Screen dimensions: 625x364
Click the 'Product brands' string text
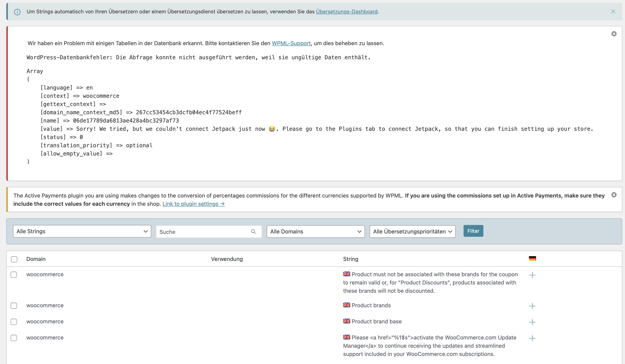coord(371,305)
